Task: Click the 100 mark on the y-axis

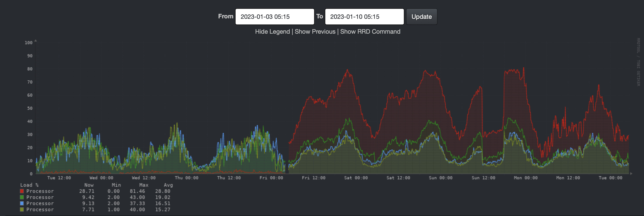Action: [29, 42]
